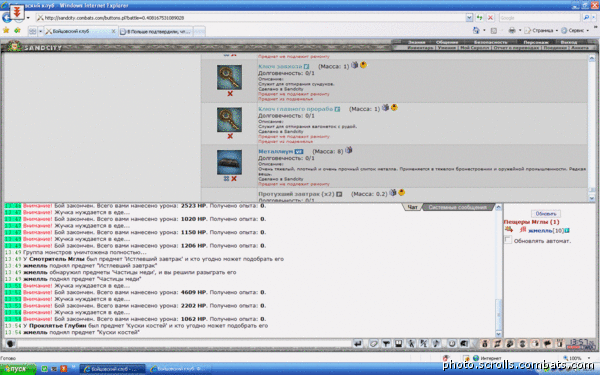Image resolution: width=600 pixels, height=375 pixels.
Task: Delete the Ключ завхоза item with red X
Action: pos(230,94)
